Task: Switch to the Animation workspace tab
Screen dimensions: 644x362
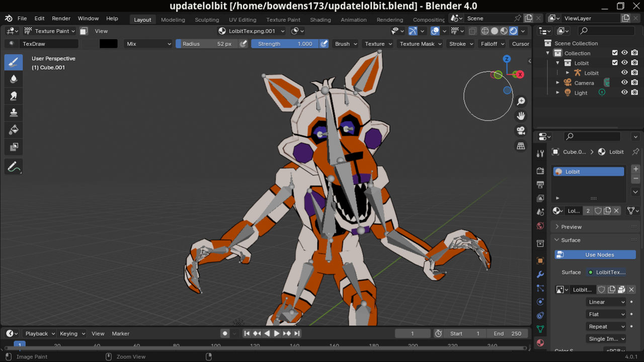Action: (x=354, y=20)
